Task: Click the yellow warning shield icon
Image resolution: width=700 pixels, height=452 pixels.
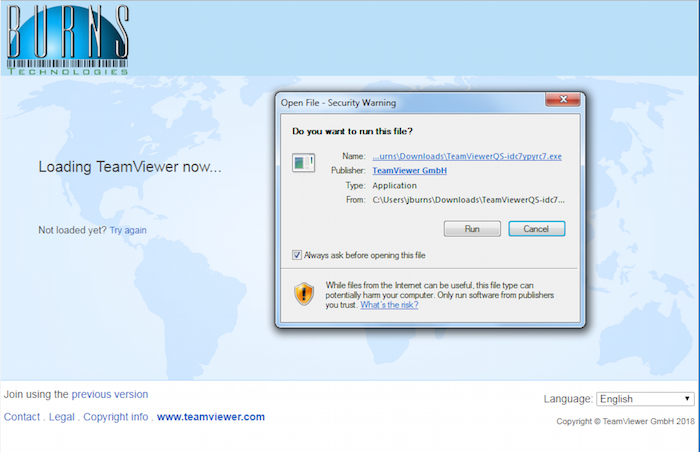Action: tap(304, 294)
